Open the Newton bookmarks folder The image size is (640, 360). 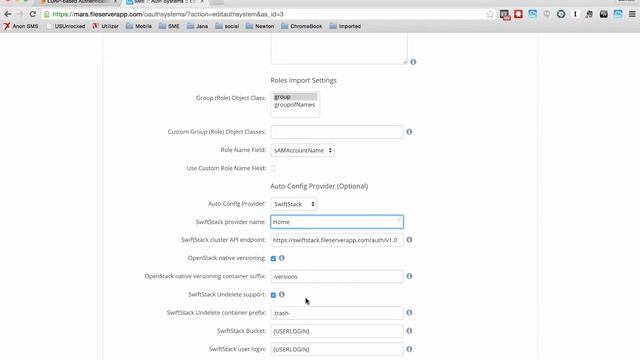coord(260,26)
